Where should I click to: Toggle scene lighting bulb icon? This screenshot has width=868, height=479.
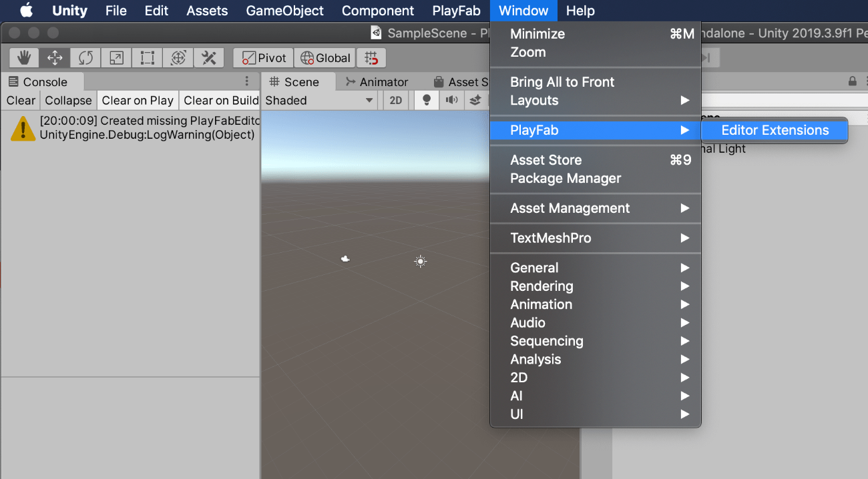[427, 100]
